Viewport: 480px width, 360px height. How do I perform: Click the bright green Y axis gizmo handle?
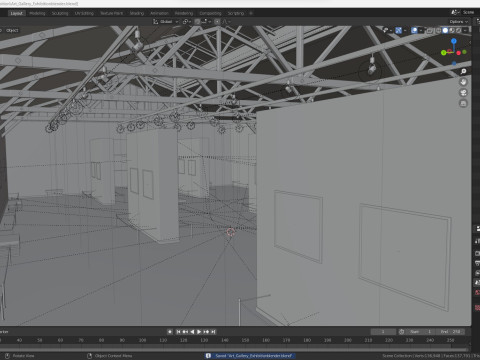443,53
